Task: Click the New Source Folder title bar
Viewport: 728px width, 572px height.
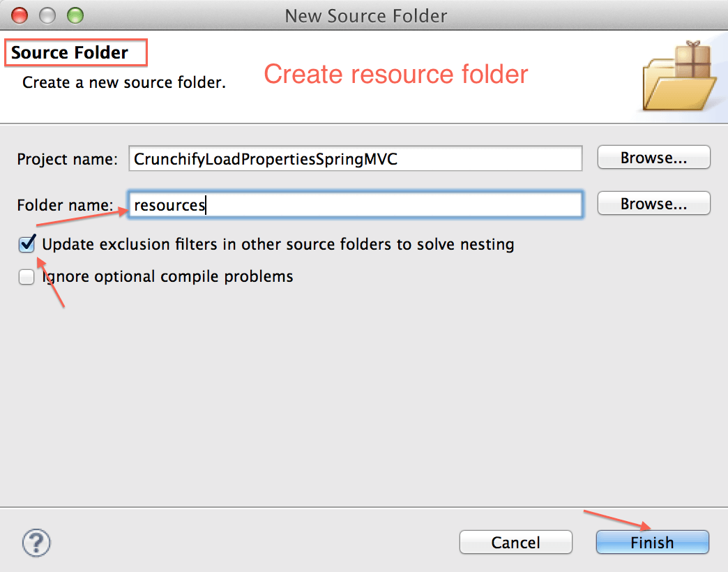Action: coord(365,15)
